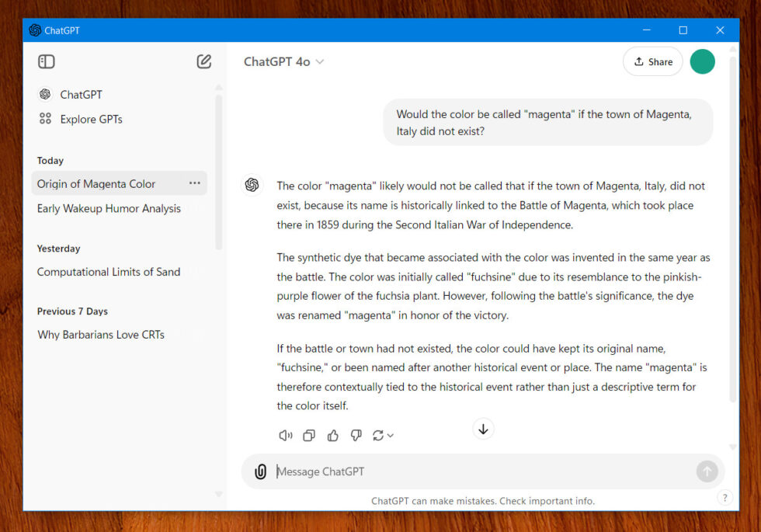Click the Share button
The height and width of the screenshot is (532, 761).
click(652, 61)
